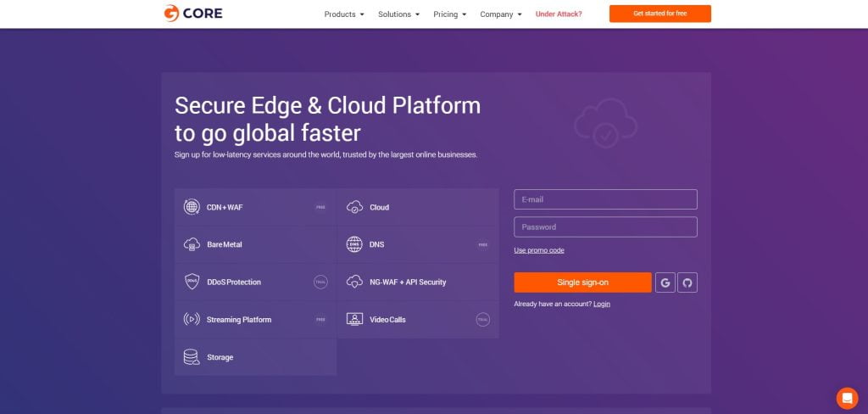This screenshot has height=414, width=868.
Task: Select the Storage database icon
Action: (x=192, y=357)
